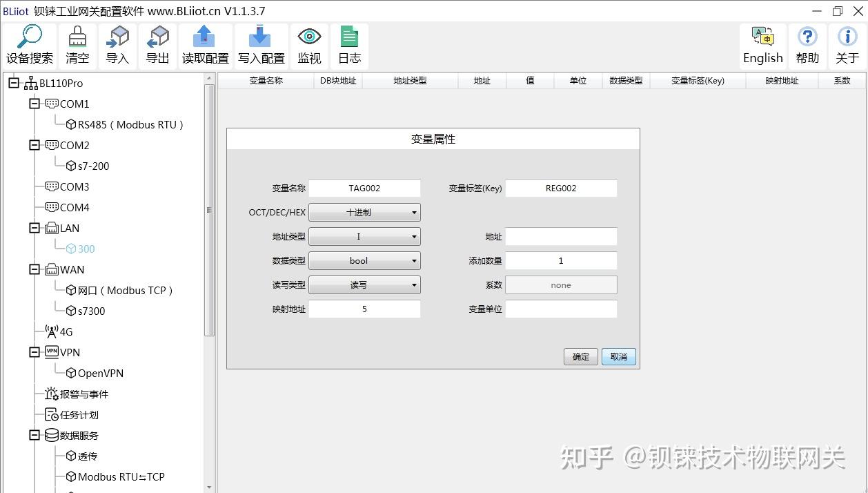Click 写入配置 write configuration icon
This screenshot has height=493, width=868.
pyautogui.click(x=261, y=46)
